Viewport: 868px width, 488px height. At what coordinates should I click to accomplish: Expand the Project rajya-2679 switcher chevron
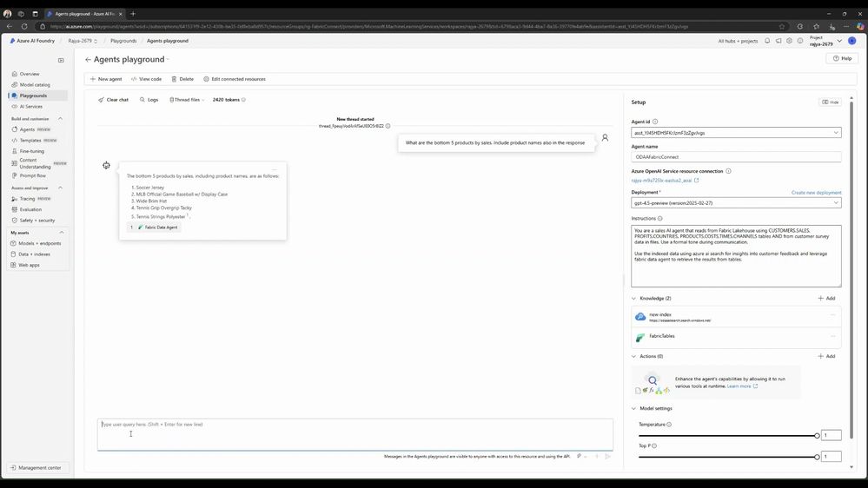point(839,41)
